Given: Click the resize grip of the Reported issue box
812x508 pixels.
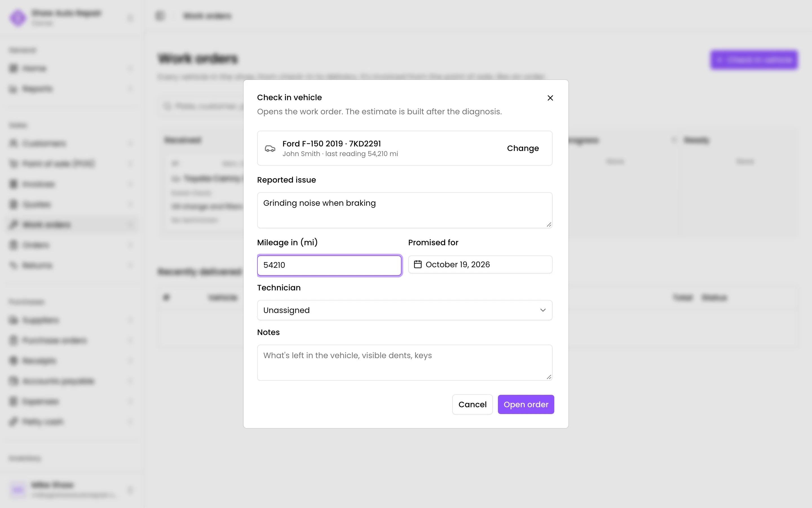Looking at the screenshot, I should [x=549, y=224].
